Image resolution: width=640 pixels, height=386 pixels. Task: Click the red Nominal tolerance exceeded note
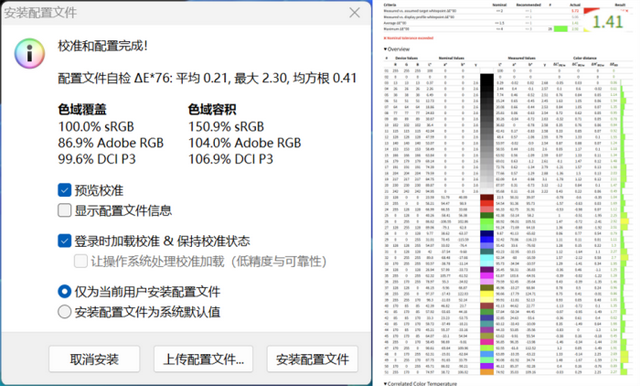(x=409, y=38)
